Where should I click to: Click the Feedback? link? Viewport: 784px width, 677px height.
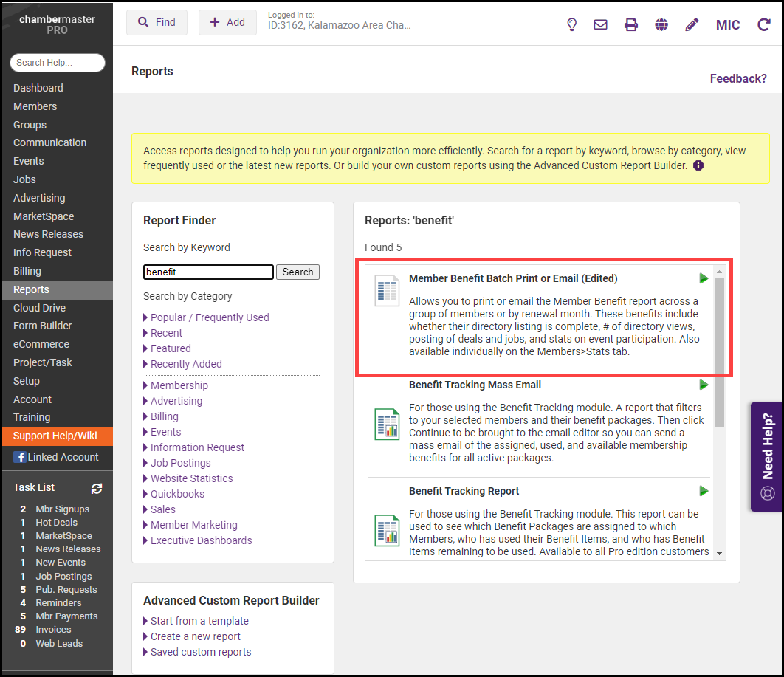(737, 78)
